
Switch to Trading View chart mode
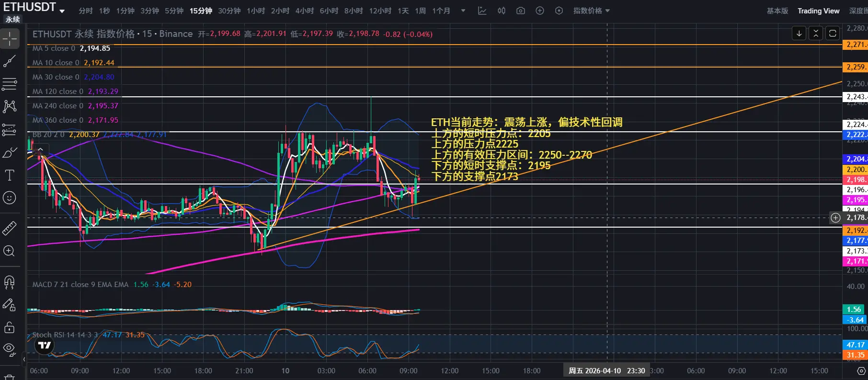coord(818,11)
